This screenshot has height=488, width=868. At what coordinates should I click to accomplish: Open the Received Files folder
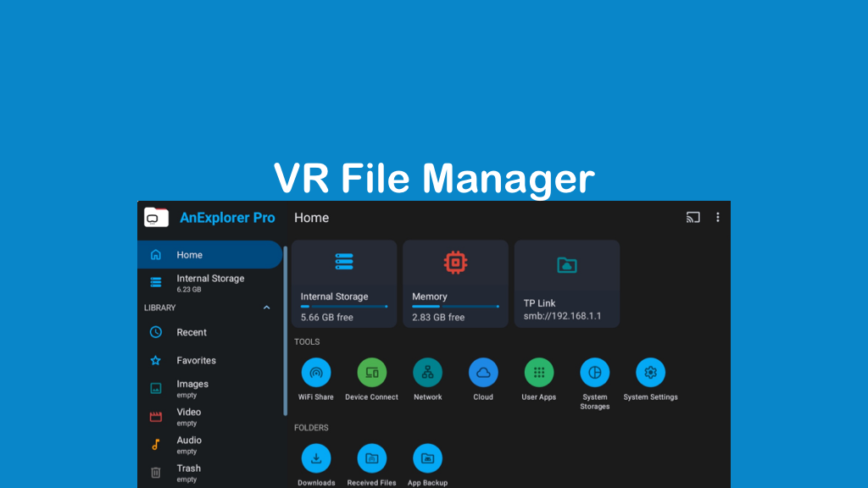click(371, 458)
